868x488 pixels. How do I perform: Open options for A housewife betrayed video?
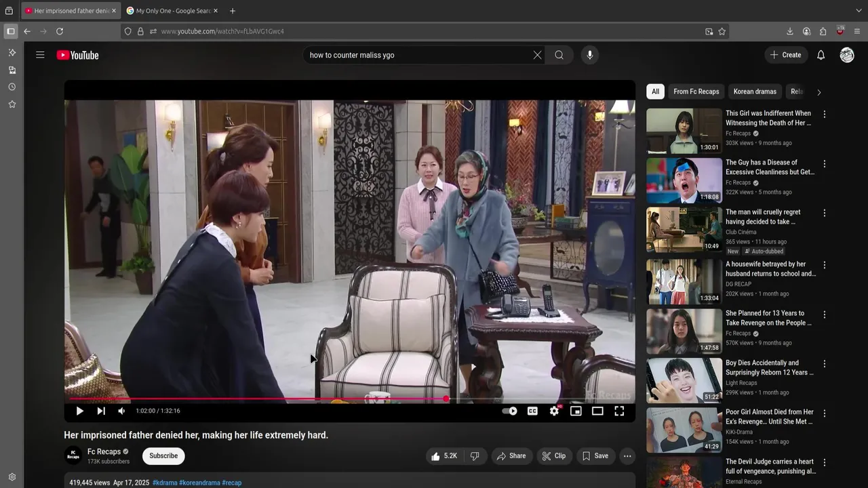pyautogui.click(x=825, y=265)
